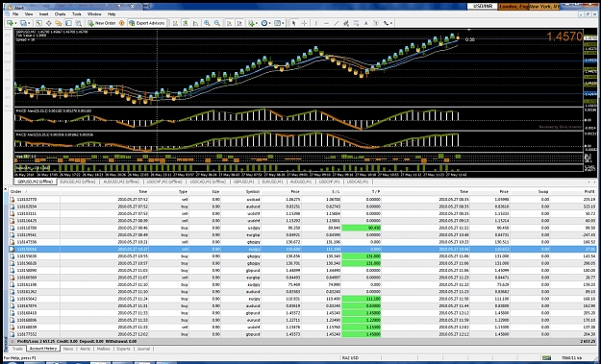This screenshot has width=601, height=364.
Task: Open the View menu
Action: point(29,13)
